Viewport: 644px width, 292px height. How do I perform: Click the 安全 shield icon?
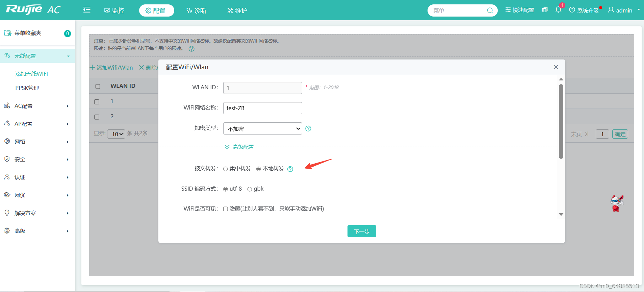pyautogui.click(x=7, y=159)
